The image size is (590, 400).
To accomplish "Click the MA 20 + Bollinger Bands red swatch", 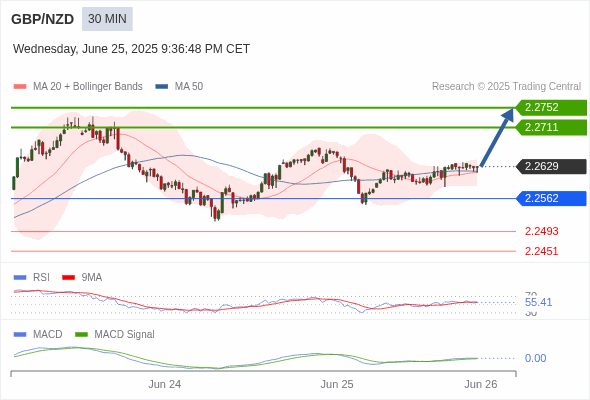I will click(x=20, y=87).
